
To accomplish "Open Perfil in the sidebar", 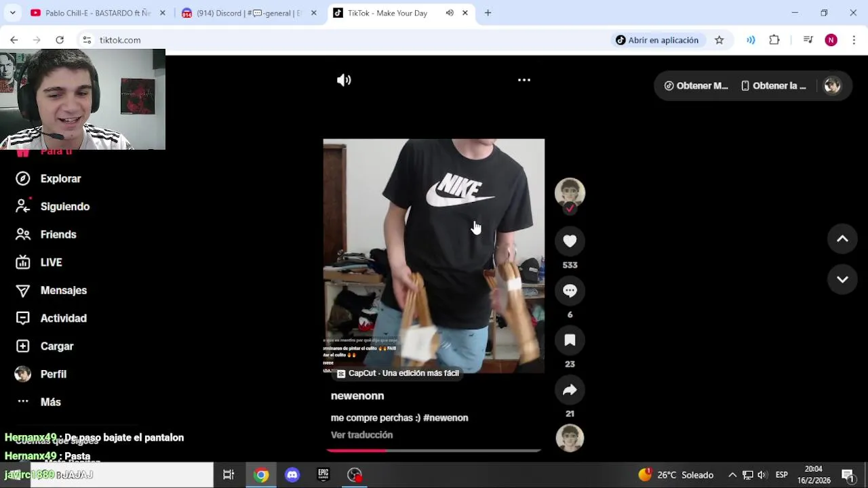I will pos(54,374).
